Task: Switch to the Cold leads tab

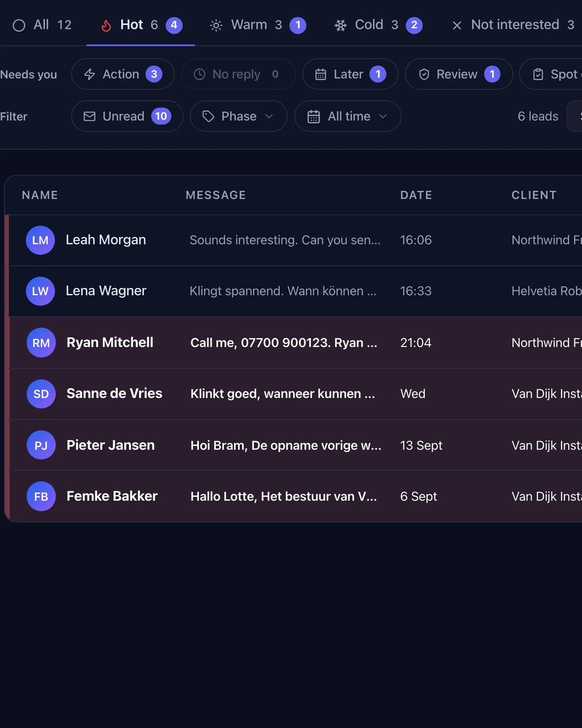Action: coord(378,25)
